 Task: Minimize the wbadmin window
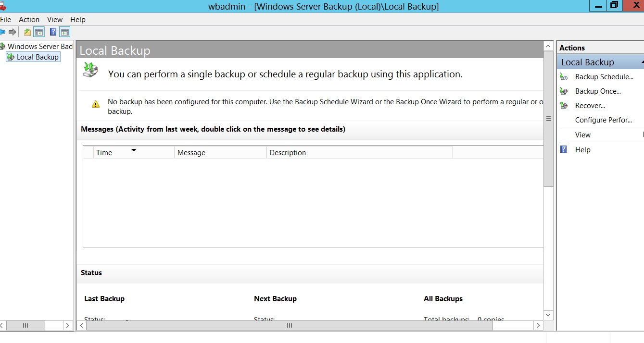tap(598, 5)
